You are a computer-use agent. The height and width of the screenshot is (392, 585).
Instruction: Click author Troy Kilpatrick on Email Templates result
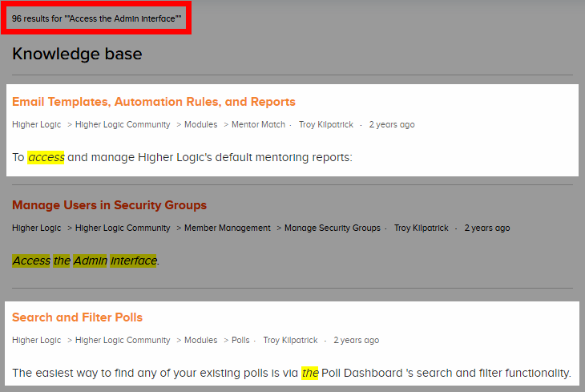[x=326, y=124]
